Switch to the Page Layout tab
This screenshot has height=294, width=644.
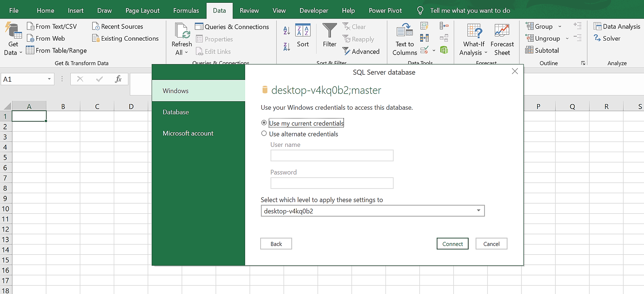coord(143,11)
